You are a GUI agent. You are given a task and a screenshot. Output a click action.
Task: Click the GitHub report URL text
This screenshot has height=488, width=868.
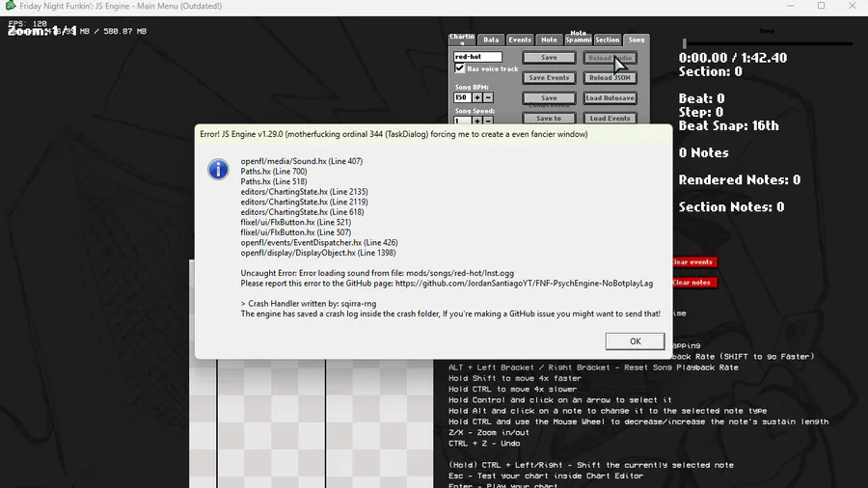pyautogui.click(x=524, y=284)
